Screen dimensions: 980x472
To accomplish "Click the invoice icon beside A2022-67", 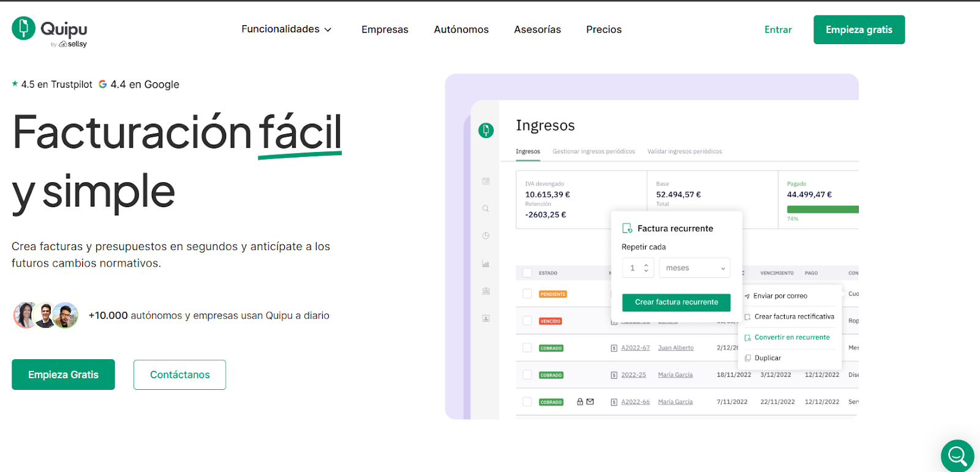I will pyautogui.click(x=614, y=348).
